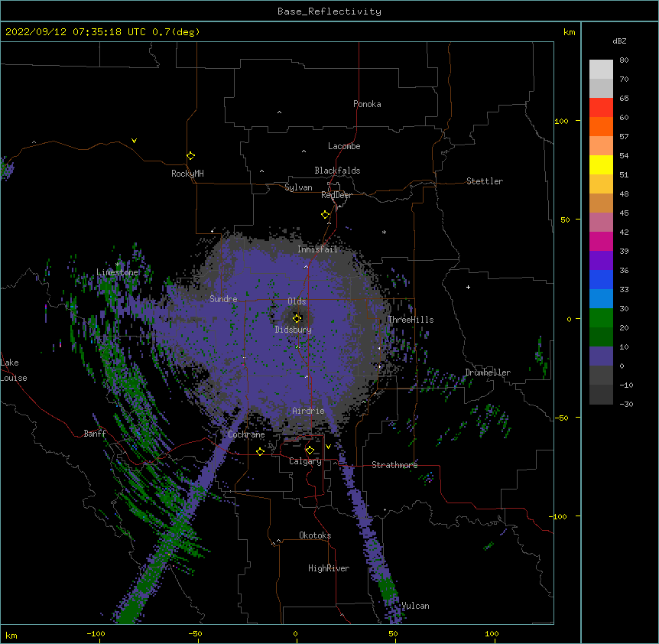
Task: Click the purple 10 dBZ legend swatch
Action: (x=601, y=356)
